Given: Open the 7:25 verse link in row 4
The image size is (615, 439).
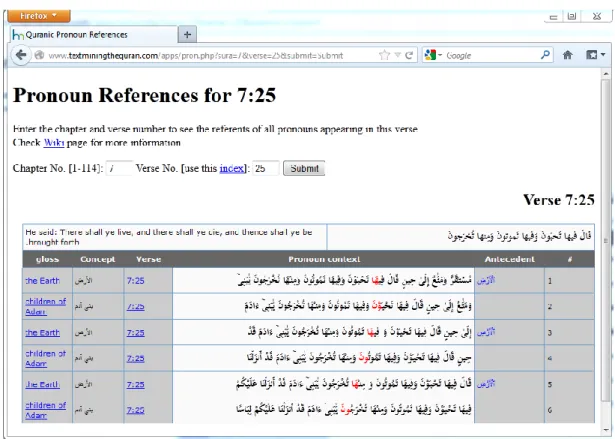Looking at the screenshot, I should pos(135,359).
